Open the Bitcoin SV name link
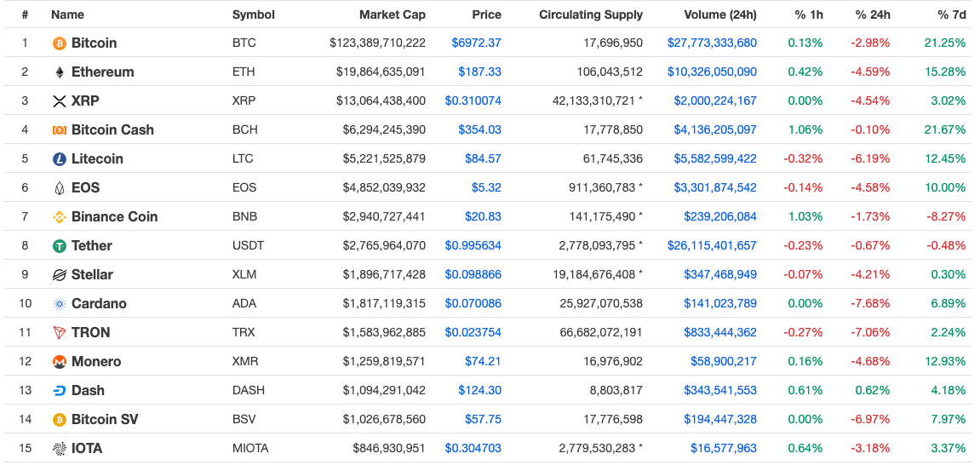 click(x=105, y=419)
